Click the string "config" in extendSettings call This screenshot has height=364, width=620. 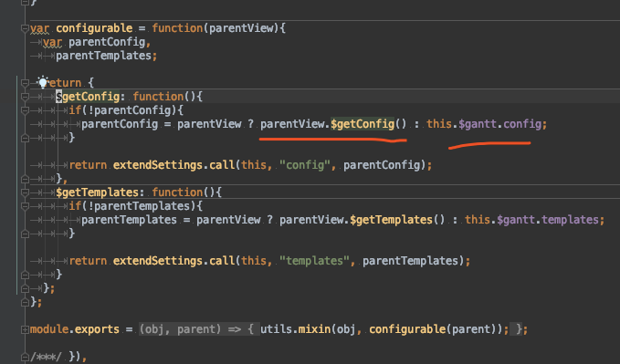305,165
